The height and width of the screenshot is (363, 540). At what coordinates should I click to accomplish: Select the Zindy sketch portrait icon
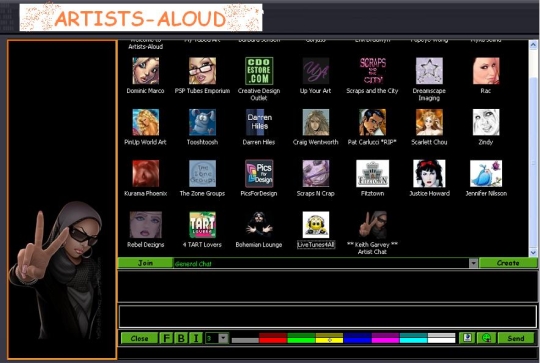(486, 122)
